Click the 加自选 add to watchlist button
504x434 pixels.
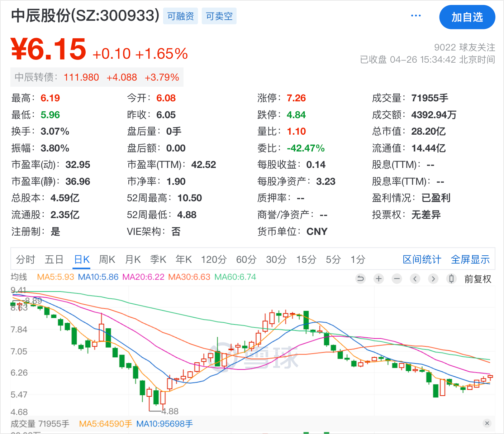click(x=467, y=17)
